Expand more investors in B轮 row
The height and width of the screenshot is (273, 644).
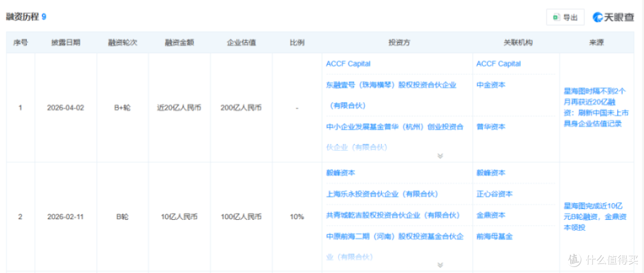point(440,265)
